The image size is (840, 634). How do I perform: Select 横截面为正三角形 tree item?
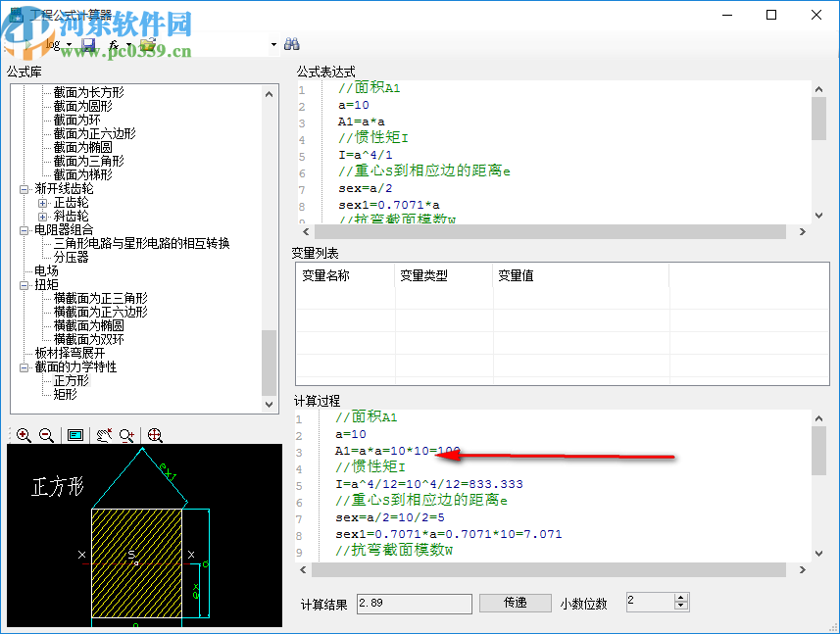101,298
